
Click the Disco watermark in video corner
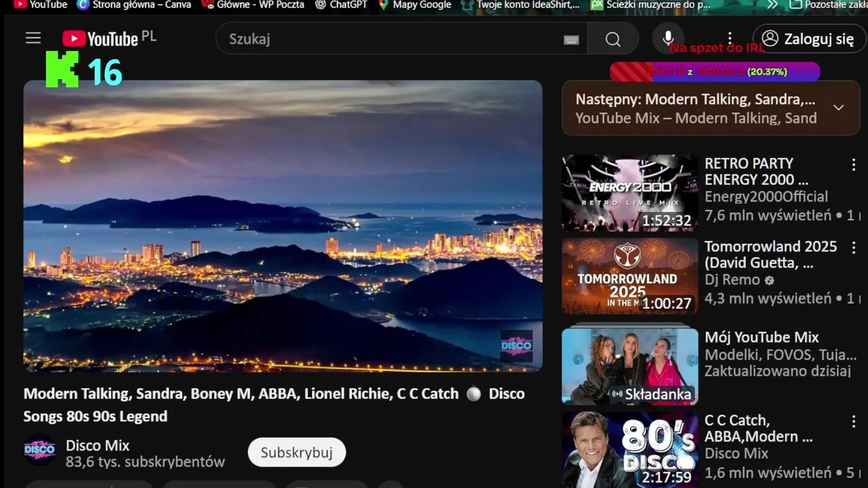tap(516, 346)
